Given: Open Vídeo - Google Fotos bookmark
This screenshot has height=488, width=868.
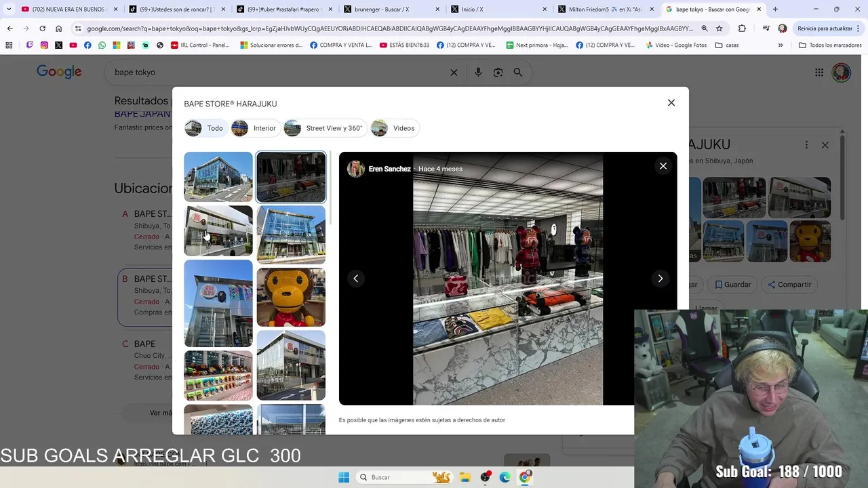Looking at the screenshot, I should tap(676, 45).
